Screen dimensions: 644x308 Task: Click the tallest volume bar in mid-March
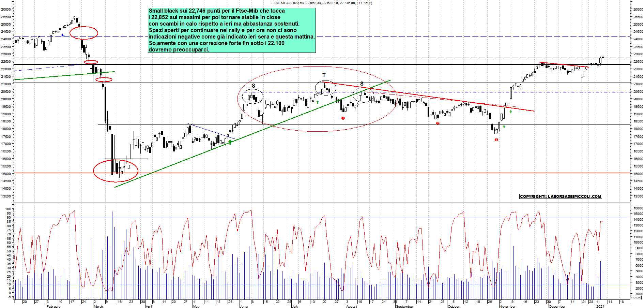coord(112,255)
